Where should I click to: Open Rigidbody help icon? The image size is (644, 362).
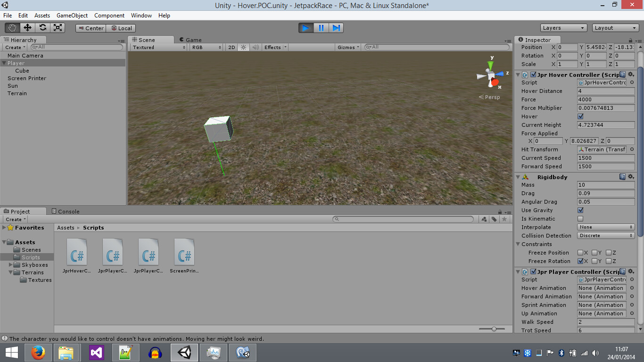point(622,177)
